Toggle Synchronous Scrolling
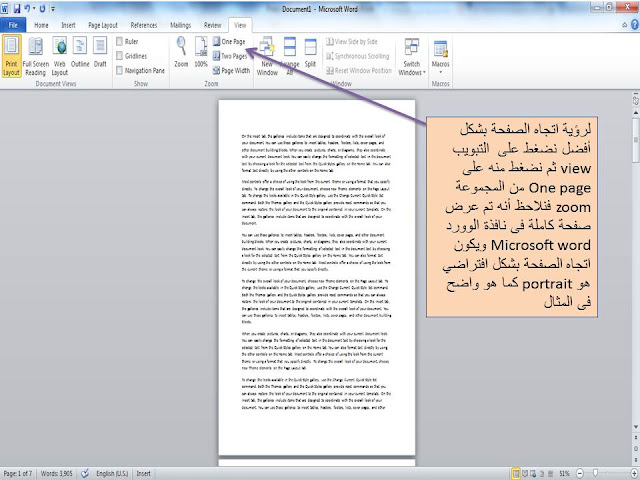 pyautogui.click(x=358, y=56)
